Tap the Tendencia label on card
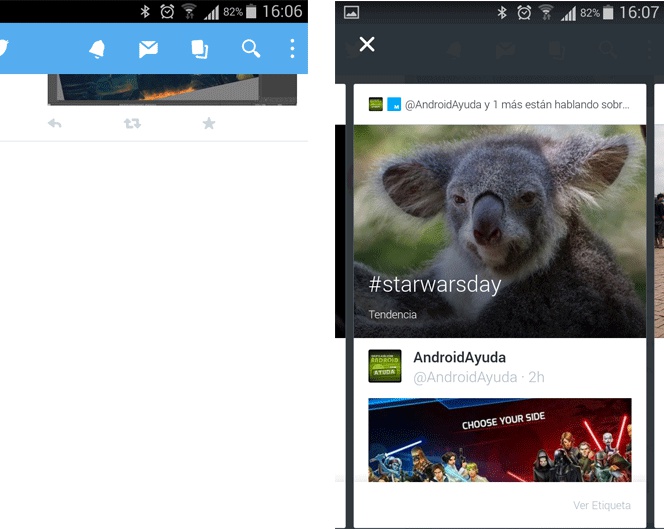This screenshot has height=529, width=664. [x=393, y=315]
